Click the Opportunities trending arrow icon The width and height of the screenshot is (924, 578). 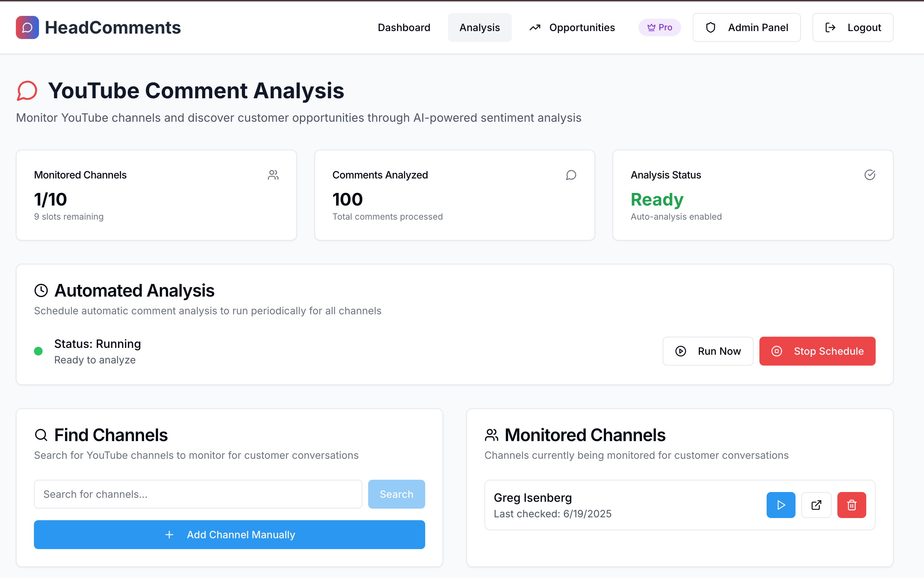point(535,27)
